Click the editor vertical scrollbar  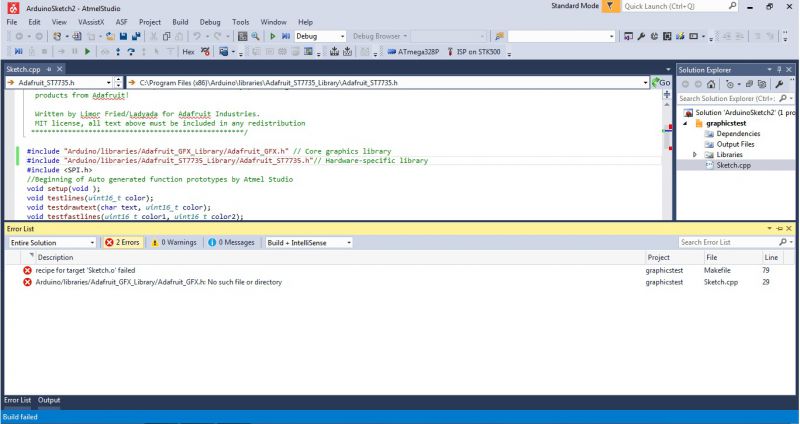pyautogui.click(x=667, y=158)
